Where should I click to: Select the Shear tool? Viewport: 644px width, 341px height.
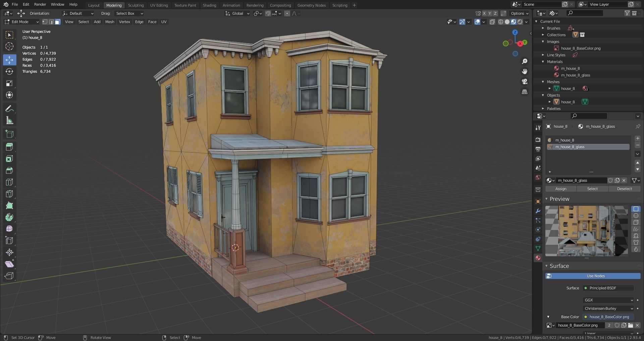point(9,264)
